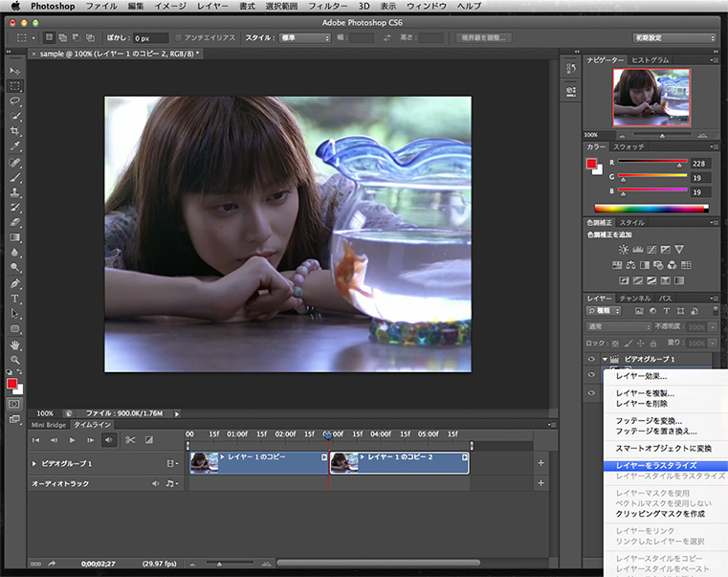
Task: Expand ビデオグループ 1 in the timeline
Action: 33,464
